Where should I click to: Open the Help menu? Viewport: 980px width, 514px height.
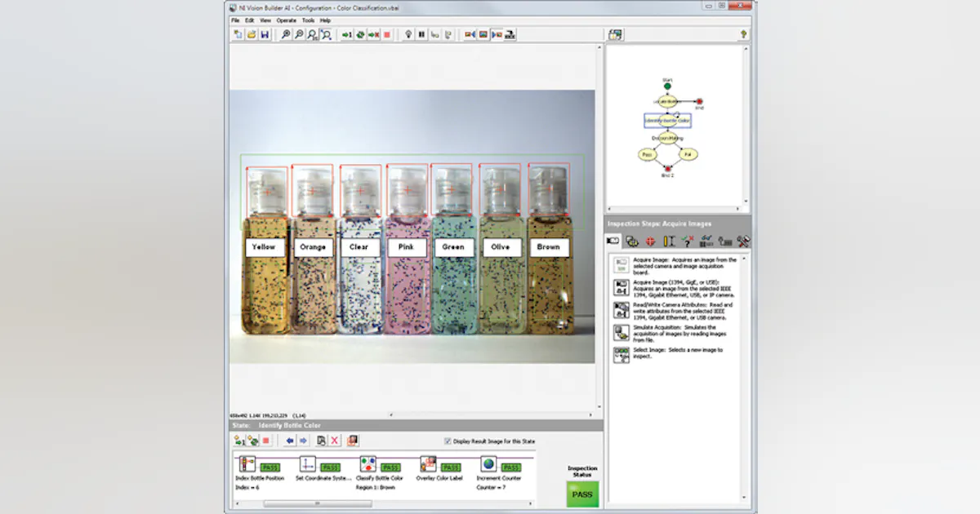click(325, 20)
